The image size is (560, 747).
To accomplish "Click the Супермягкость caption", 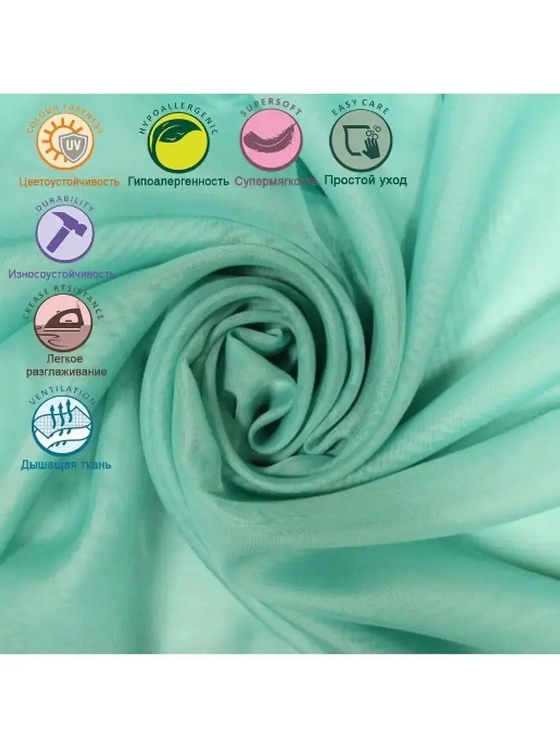I will [276, 182].
